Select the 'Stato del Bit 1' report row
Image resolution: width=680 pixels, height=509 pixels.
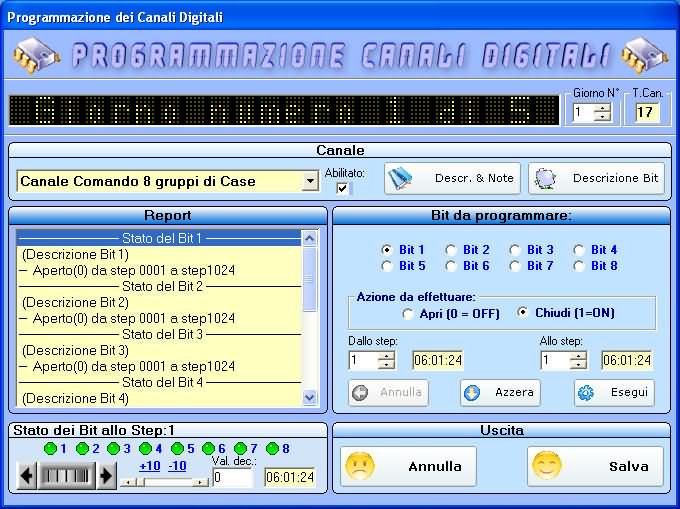coord(159,238)
